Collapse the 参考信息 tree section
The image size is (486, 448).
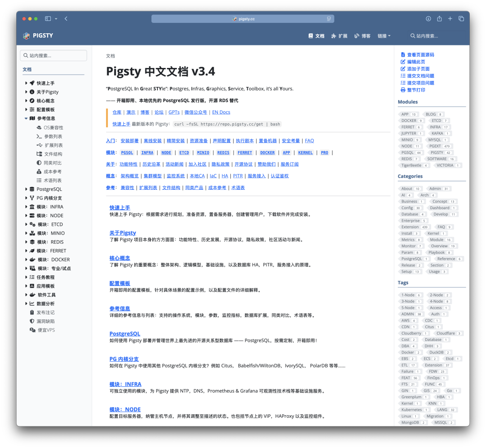[x=26, y=118]
